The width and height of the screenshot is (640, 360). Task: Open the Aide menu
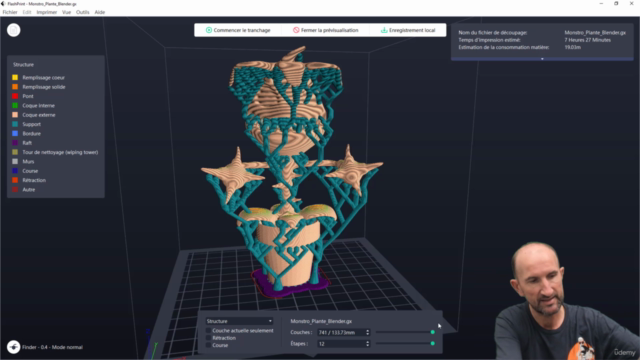coord(100,12)
